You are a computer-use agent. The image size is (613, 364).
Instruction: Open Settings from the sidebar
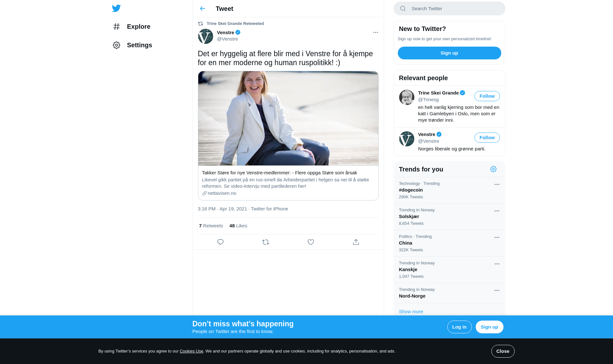(x=132, y=45)
